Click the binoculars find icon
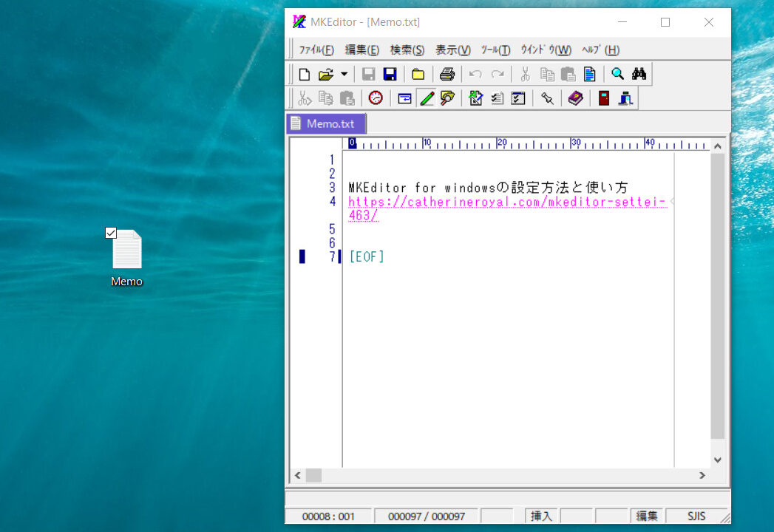 (x=639, y=74)
